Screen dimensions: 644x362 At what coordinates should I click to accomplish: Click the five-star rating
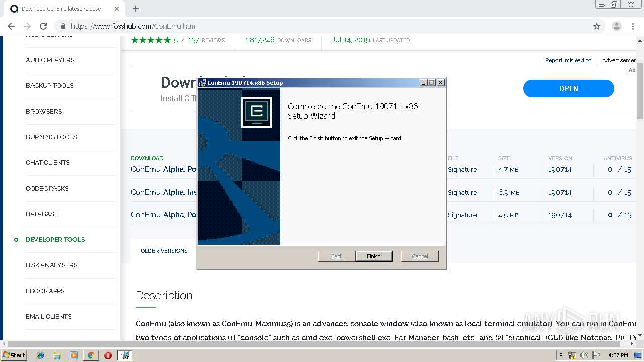[151, 40]
